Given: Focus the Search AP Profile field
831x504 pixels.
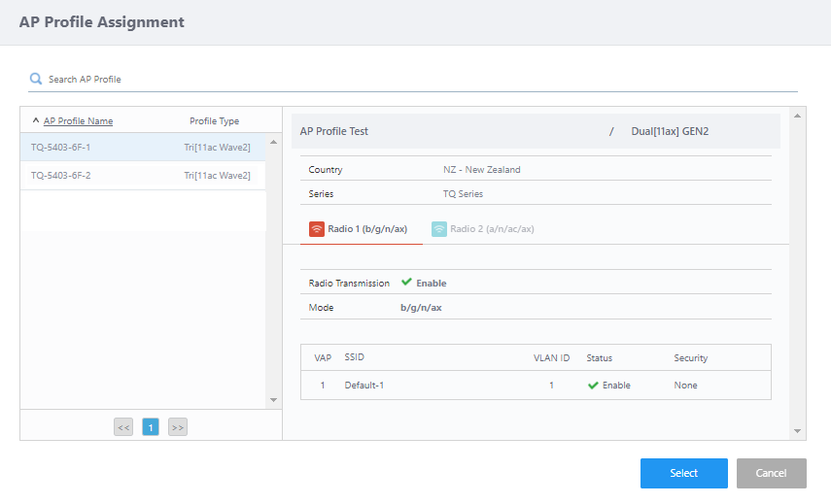Looking at the screenshot, I should [418, 79].
